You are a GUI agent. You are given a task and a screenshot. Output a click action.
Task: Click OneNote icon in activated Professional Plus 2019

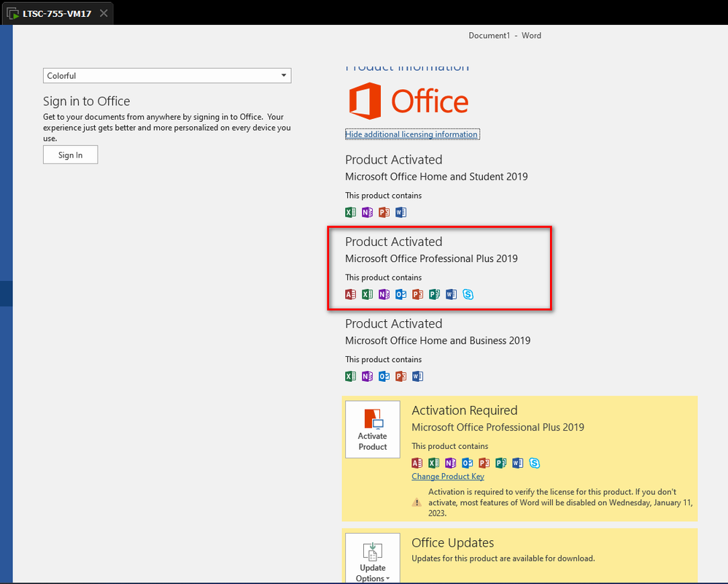coord(384,294)
